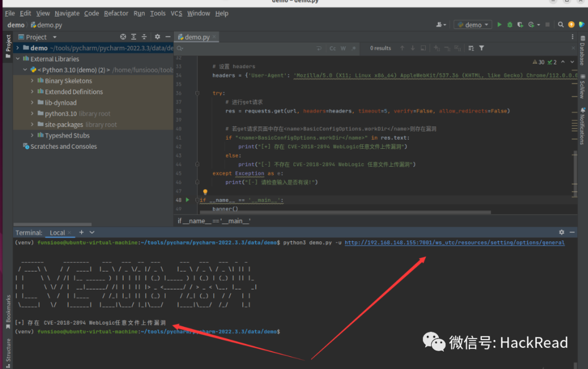Click into the find-in-file search field
This screenshot has width=588, height=369.
[x=248, y=48]
